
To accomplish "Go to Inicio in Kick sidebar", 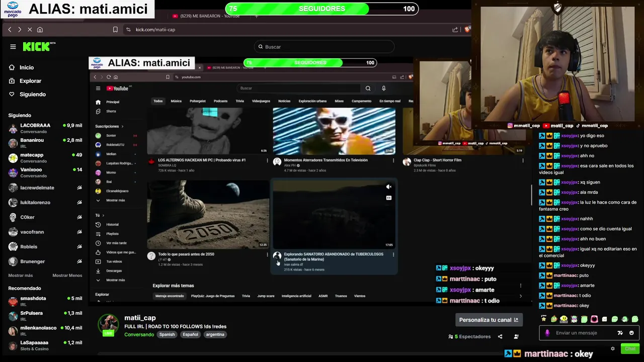I will tap(21, 67).
